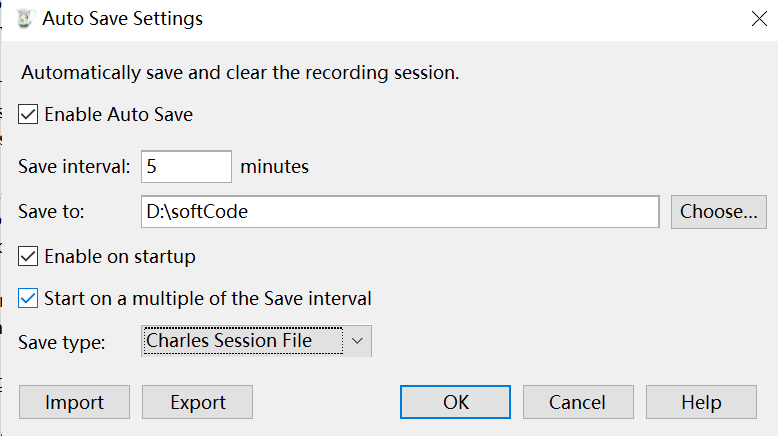778x436 pixels.
Task: Click the "Save to:" label
Action: 53,212
